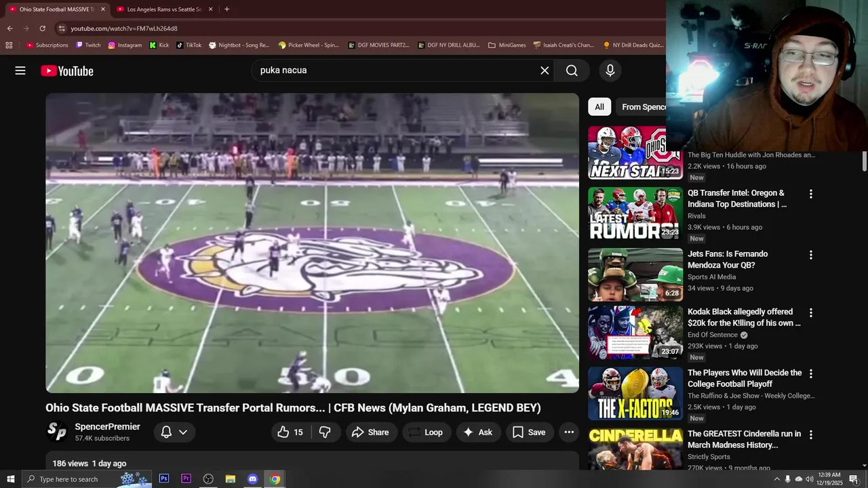
Task: Open The Players Who Will Decide title
Action: (x=745, y=378)
